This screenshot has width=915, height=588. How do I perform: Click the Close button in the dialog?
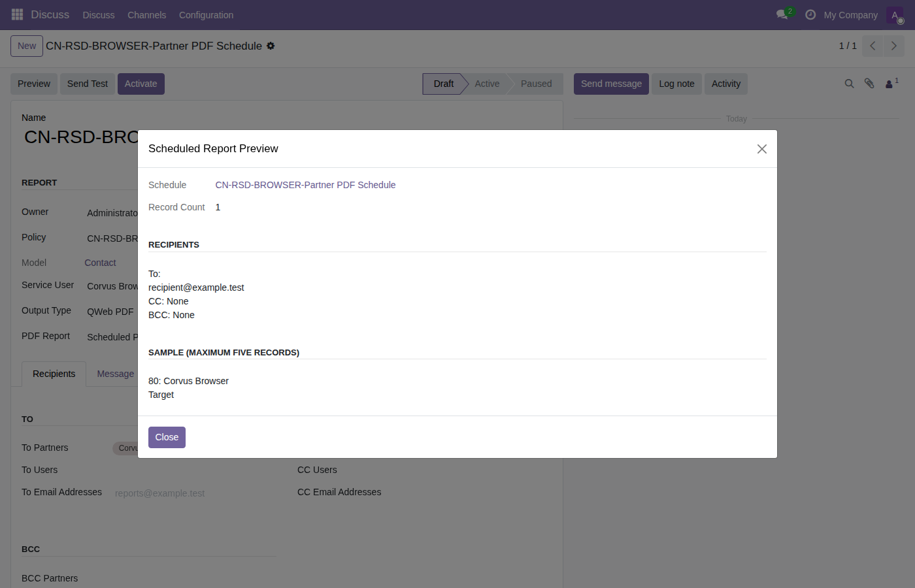coord(167,437)
